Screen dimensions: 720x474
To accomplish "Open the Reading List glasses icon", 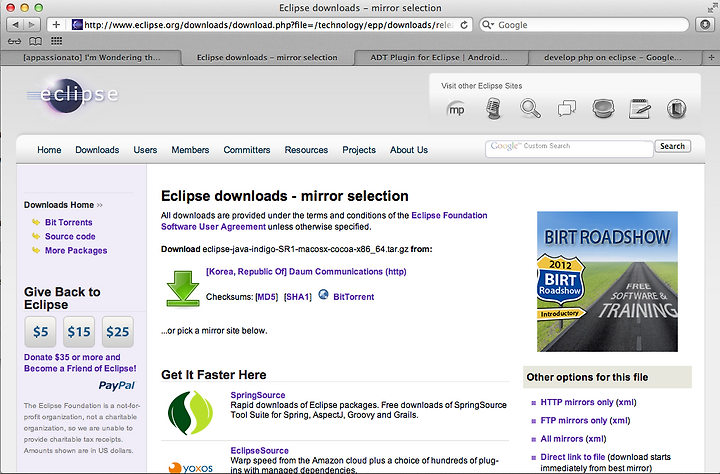I will 14,41.
